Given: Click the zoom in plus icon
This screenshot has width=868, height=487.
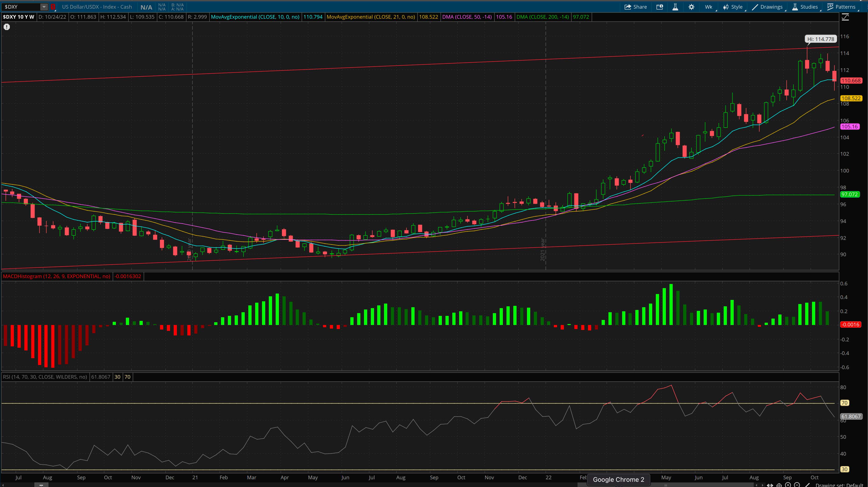Looking at the screenshot, I should click(x=788, y=485).
